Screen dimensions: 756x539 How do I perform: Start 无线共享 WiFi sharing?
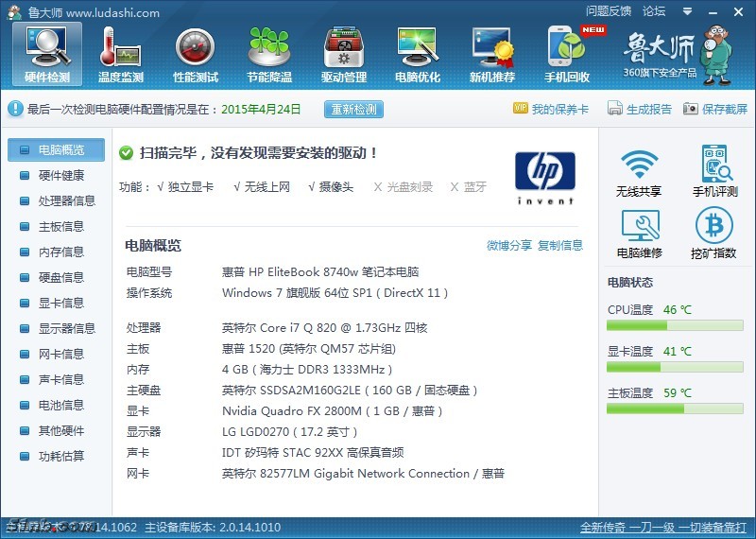click(639, 172)
